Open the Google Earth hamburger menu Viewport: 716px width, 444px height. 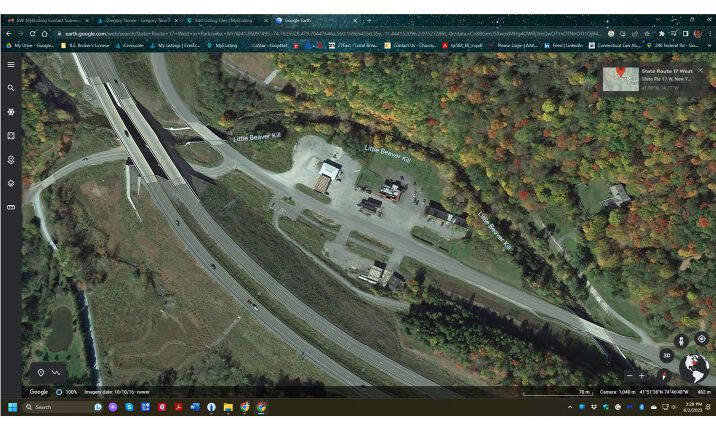pos(11,64)
